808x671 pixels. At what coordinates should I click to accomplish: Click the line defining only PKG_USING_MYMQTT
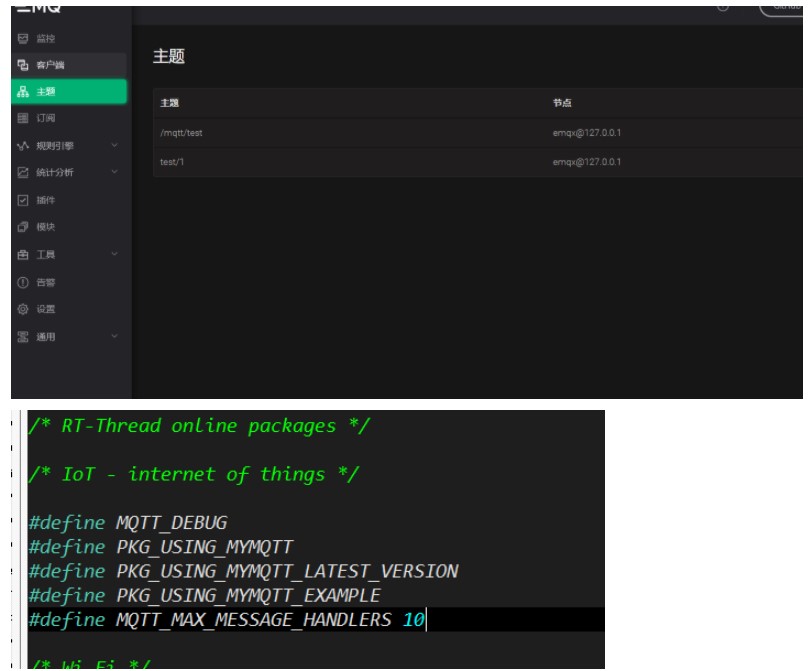click(x=161, y=547)
